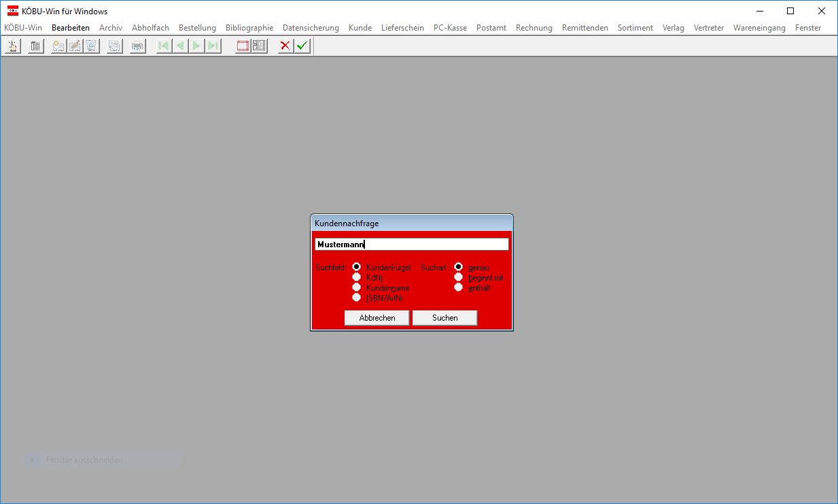
Task: Open the Fenster menu
Action: [x=808, y=28]
